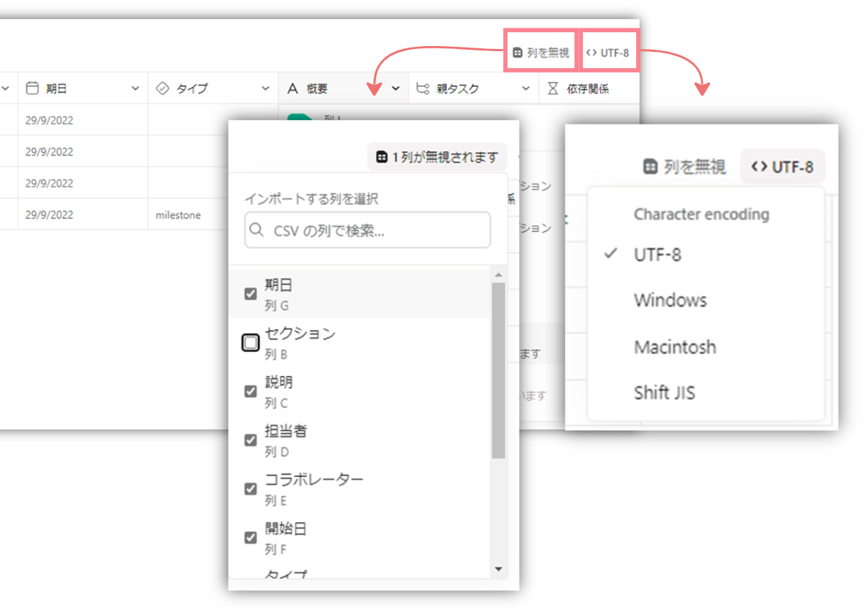Expand the 期日 column header dropdown arrow

[x=135, y=89]
